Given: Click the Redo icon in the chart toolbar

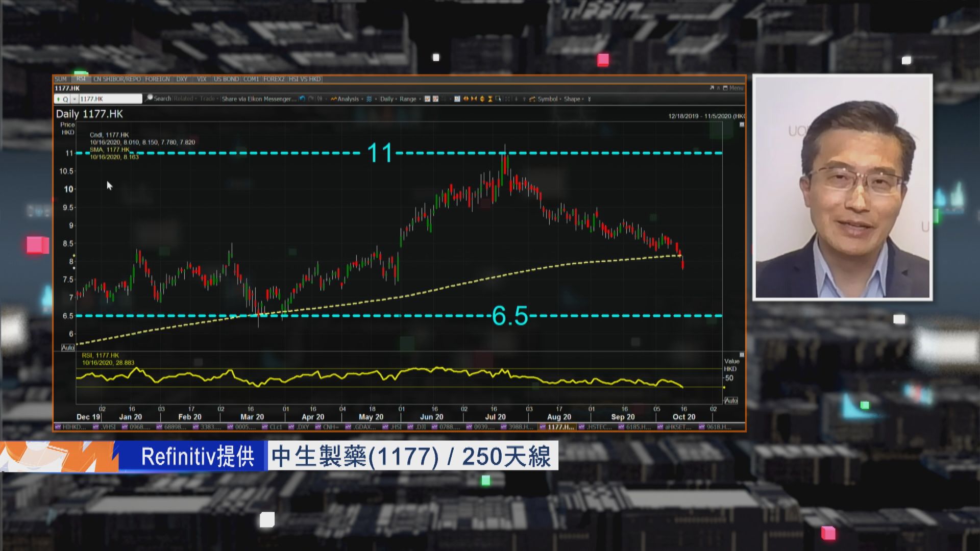Looking at the screenshot, I should coord(310,99).
